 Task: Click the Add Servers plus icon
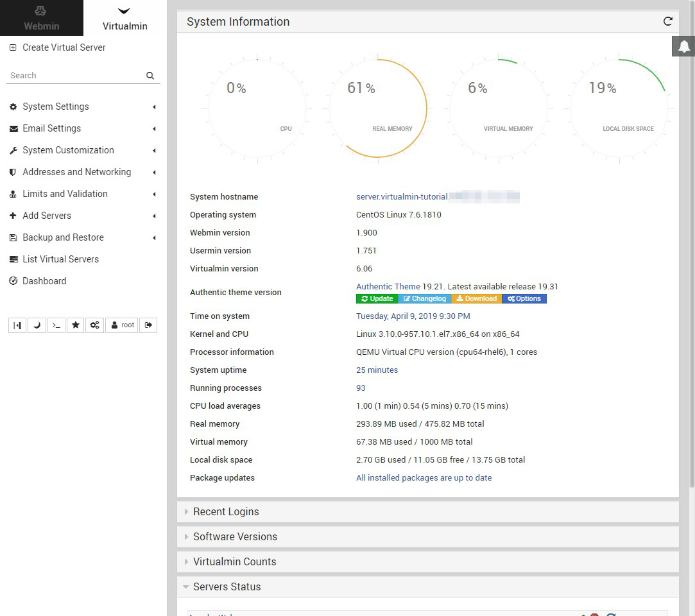[13, 216]
